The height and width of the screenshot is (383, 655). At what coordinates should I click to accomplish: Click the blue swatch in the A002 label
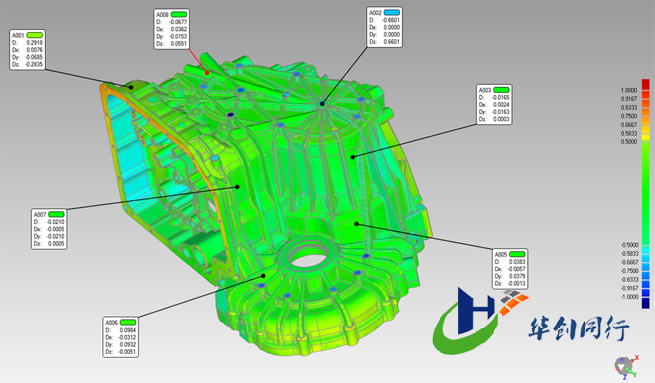(392, 13)
